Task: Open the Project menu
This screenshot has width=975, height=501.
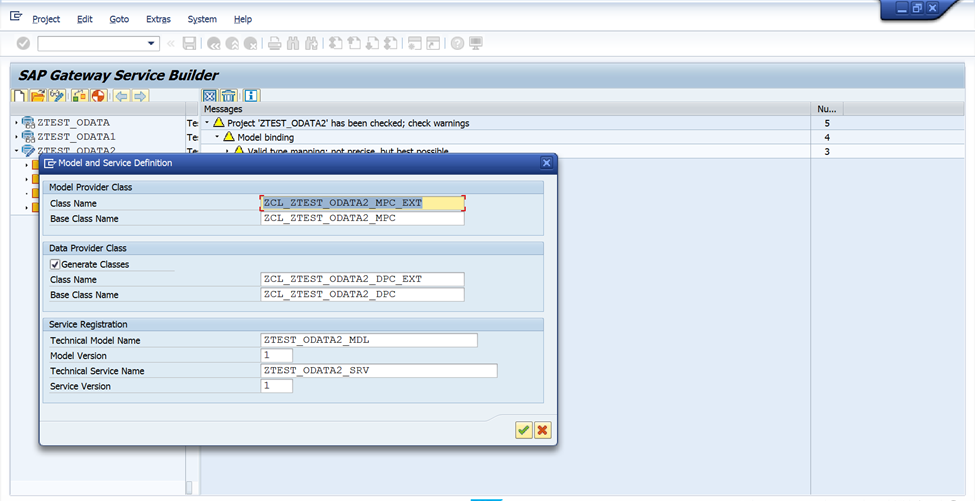Action: 46,19
